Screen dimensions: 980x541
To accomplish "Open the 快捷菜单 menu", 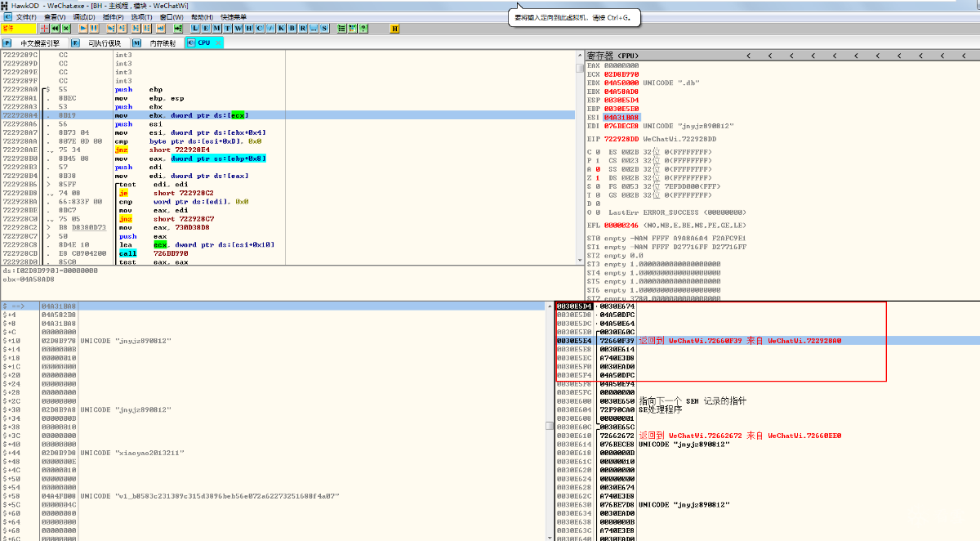I will click(234, 16).
